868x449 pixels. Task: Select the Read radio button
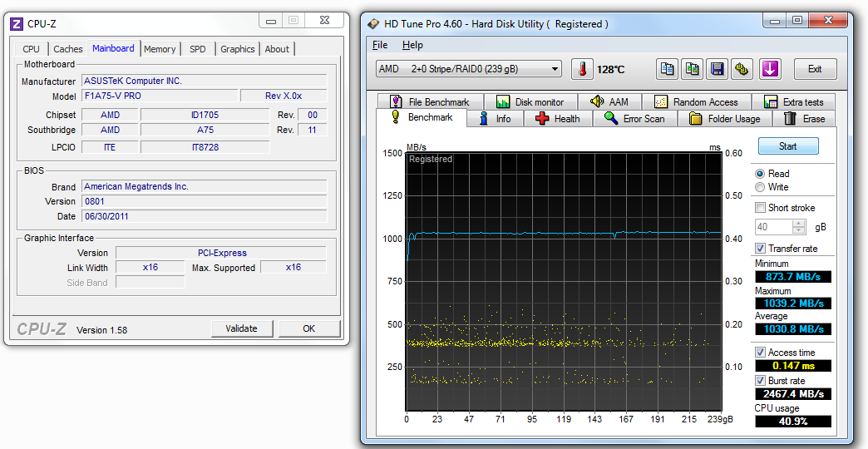coord(760,173)
